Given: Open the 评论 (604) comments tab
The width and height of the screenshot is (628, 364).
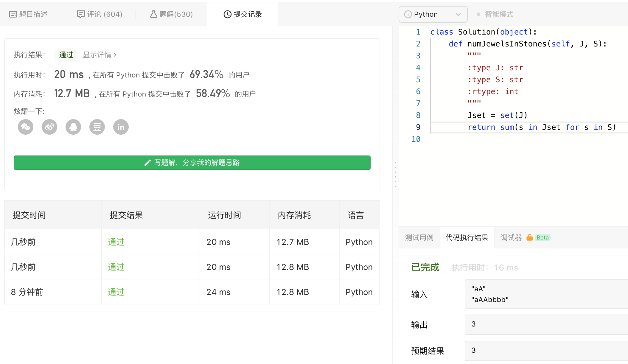Looking at the screenshot, I should pos(100,14).
